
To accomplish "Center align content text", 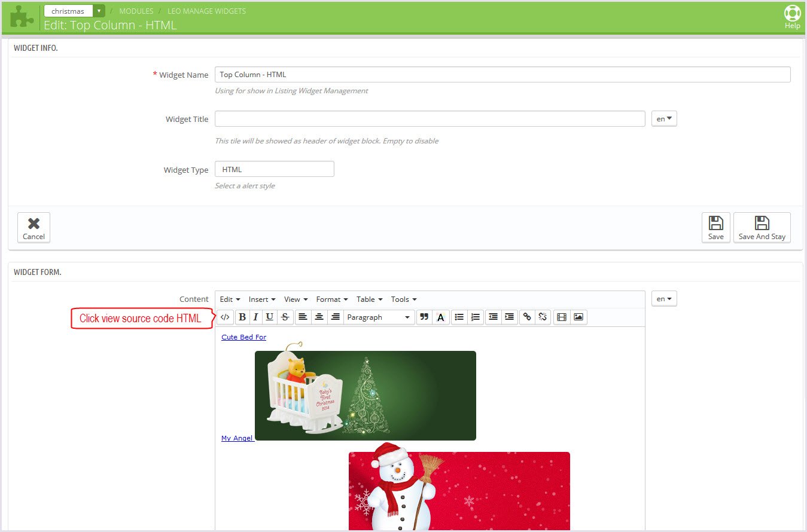I will point(319,317).
